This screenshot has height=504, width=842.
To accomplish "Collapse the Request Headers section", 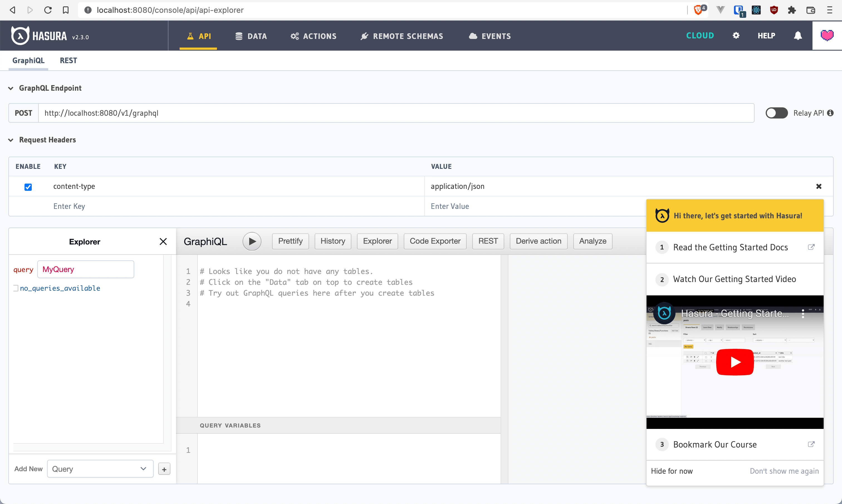I will (x=11, y=140).
